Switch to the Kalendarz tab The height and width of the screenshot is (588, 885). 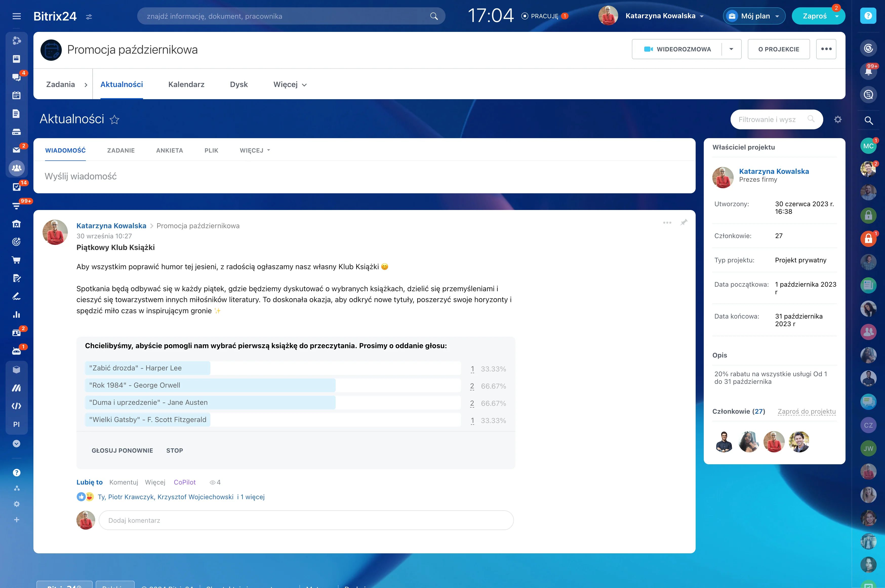pyautogui.click(x=186, y=85)
